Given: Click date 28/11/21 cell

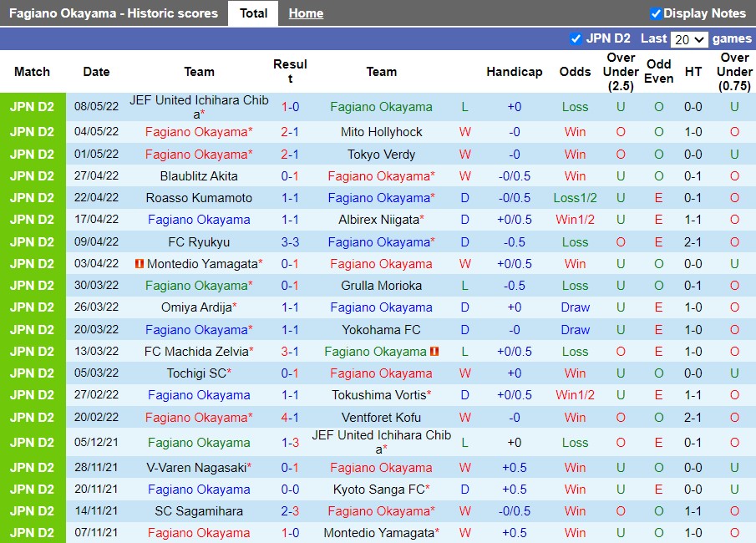Looking at the screenshot, I should [96, 468].
